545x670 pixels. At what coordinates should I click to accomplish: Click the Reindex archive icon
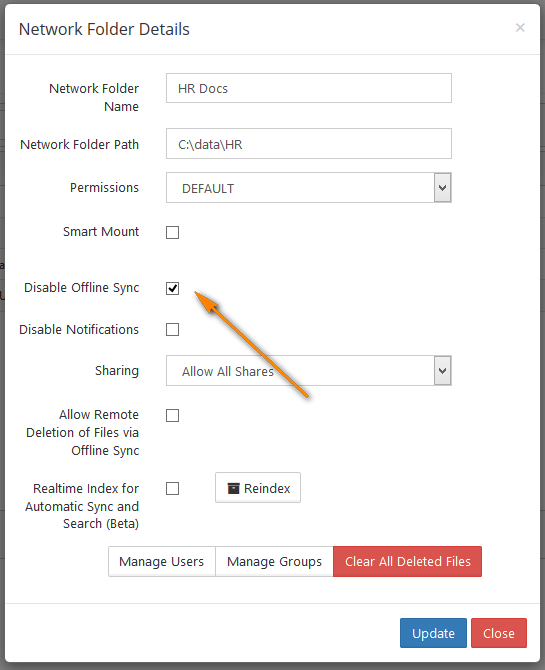(233, 488)
